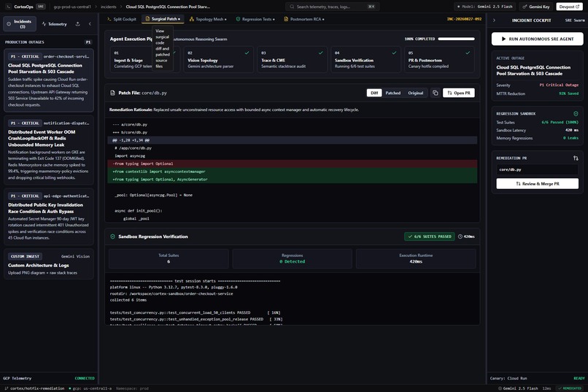Viewport: 588px width, 392px height.
Task: Click the upload icon beside Telemetry
Action: click(77, 24)
